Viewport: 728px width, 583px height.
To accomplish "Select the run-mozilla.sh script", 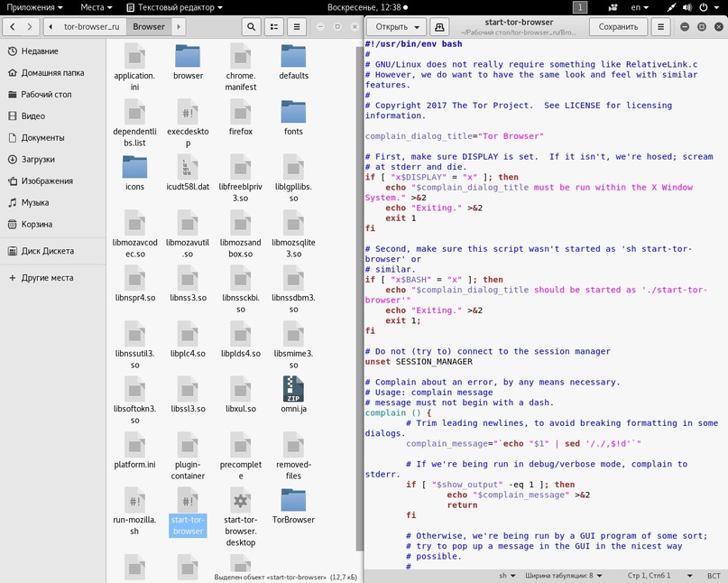I will click(134, 512).
